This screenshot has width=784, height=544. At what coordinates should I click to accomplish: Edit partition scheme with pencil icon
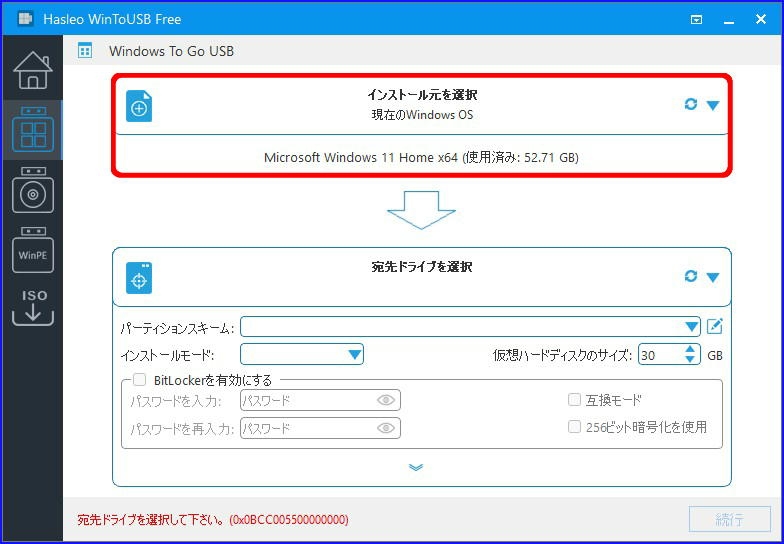715,326
